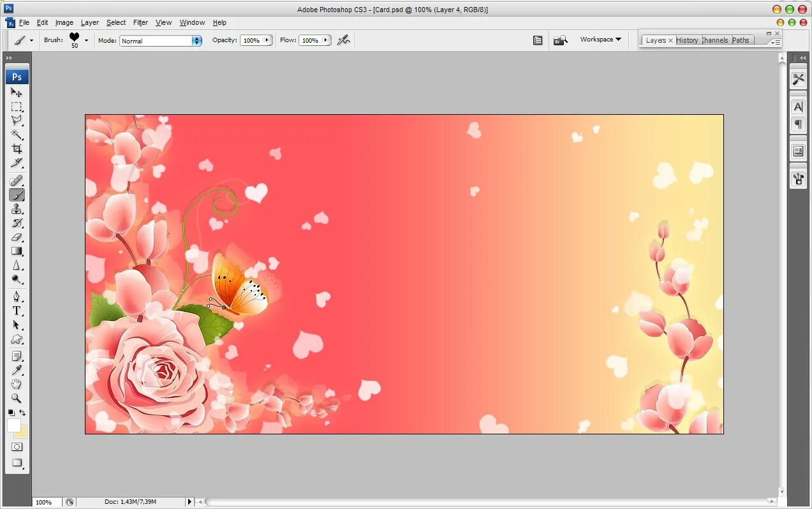Open the Window menu
This screenshot has height=509, width=812.
point(192,22)
